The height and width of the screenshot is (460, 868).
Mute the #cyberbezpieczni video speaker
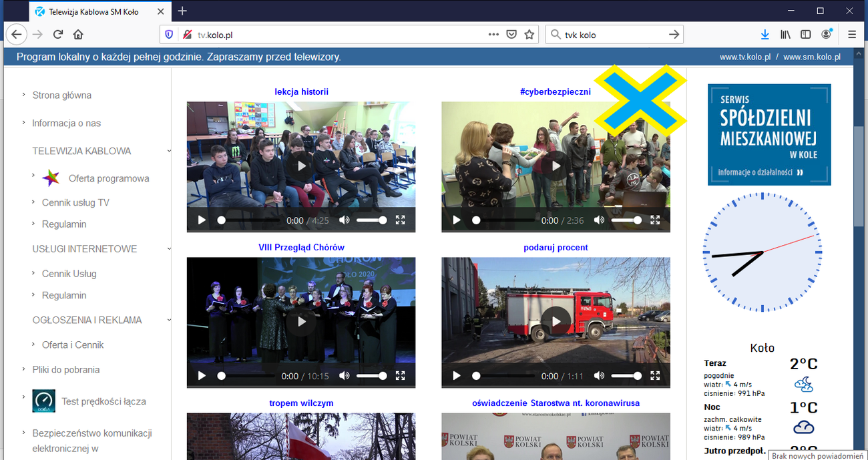[x=599, y=220]
